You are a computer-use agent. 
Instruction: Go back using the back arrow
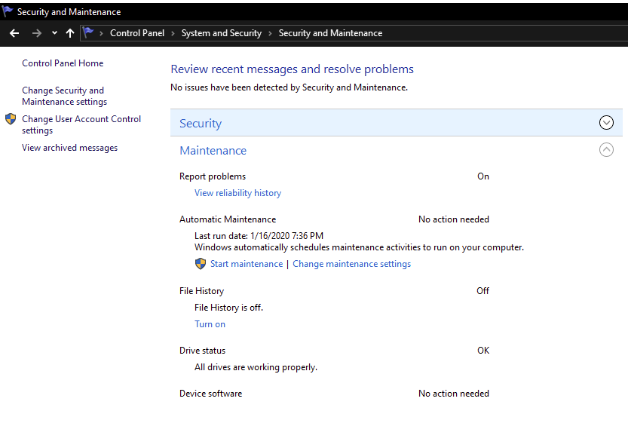[15, 33]
